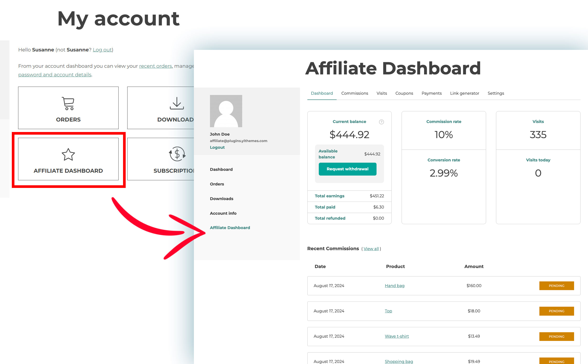This screenshot has width=588, height=364.
Task: Click John Doe's avatar image
Action: coord(226,111)
